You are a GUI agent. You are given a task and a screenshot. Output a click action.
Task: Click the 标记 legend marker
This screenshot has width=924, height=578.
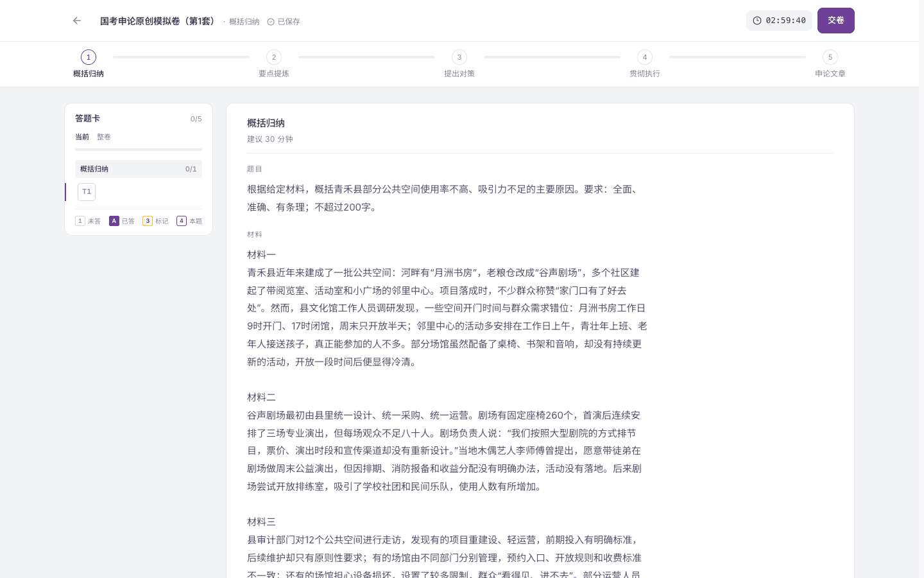[x=148, y=221]
